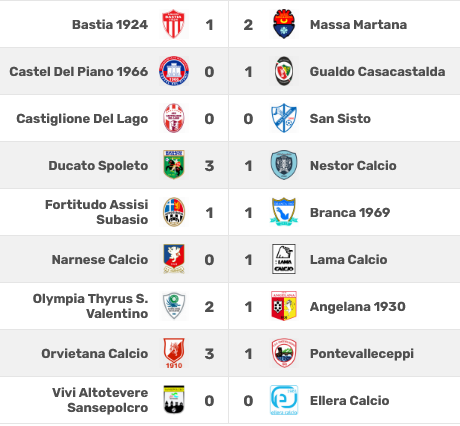This screenshot has height=426, width=460.
Task: Click Castiglione Del Lago team name
Action: pyautogui.click(x=82, y=119)
